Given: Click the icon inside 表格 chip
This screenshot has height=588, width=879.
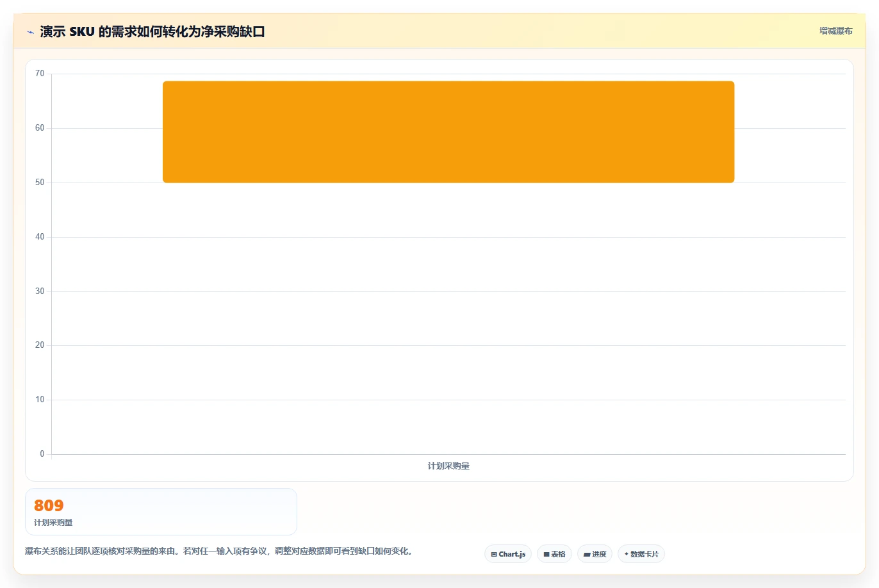Looking at the screenshot, I should 546,554.
